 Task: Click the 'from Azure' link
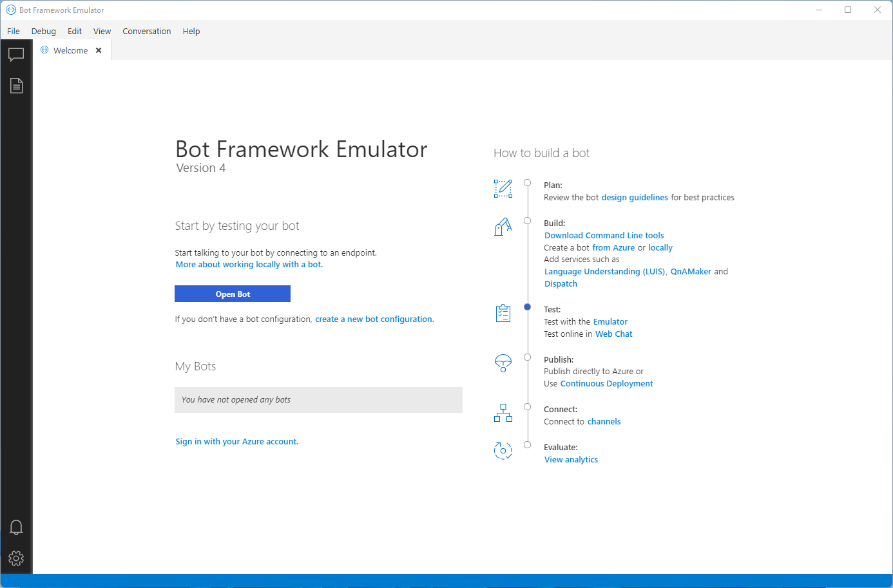[613, 248]
